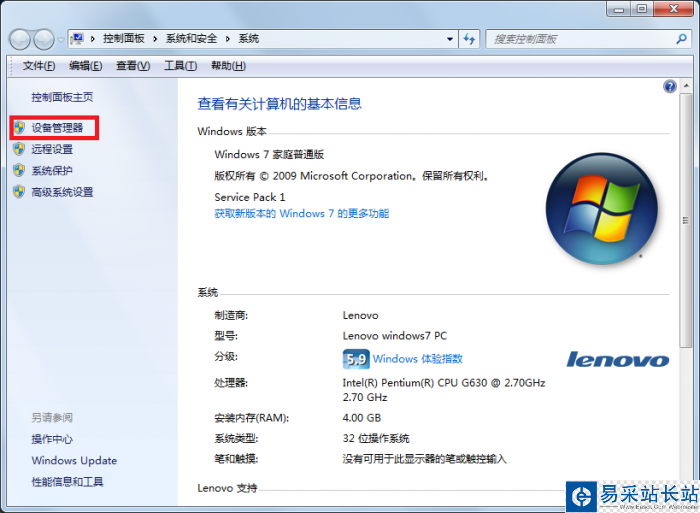Go back with the Back arrow button

(20, 40)
